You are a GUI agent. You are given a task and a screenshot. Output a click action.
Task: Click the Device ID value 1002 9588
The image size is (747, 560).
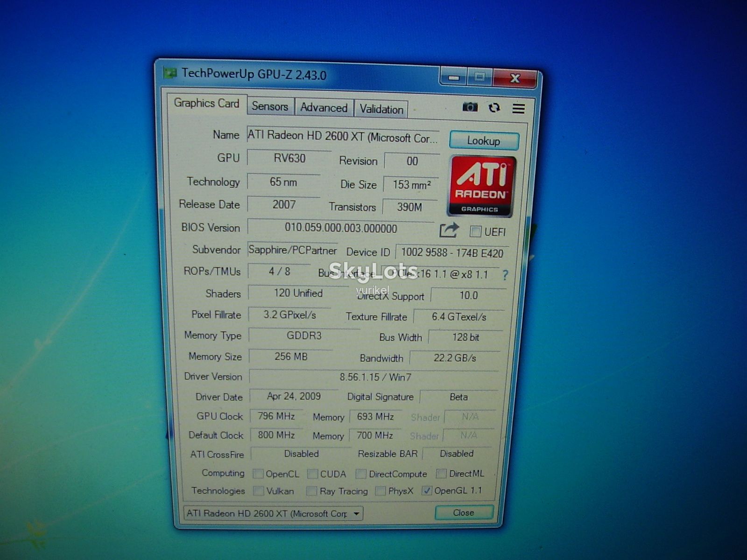click(452, 253)
